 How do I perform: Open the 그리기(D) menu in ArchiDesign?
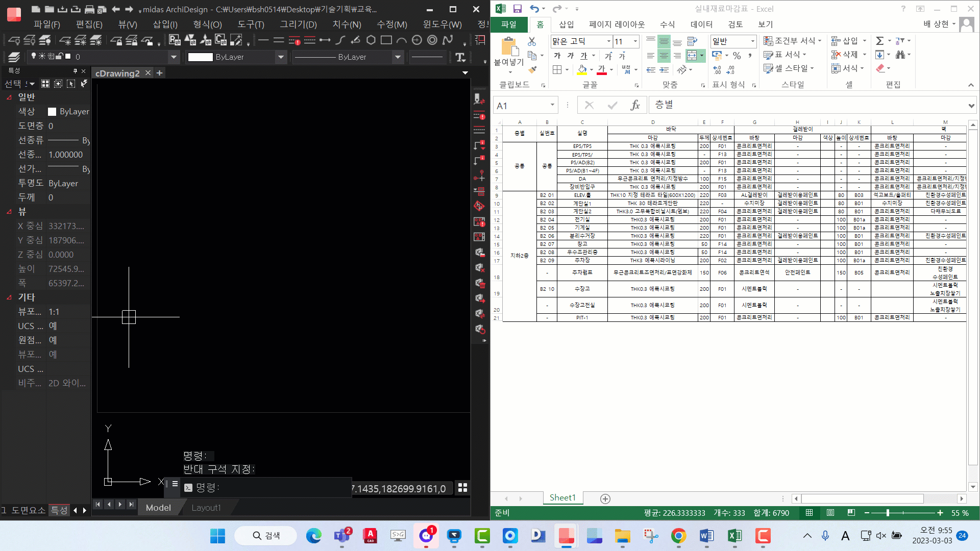[x=298, y=24]
